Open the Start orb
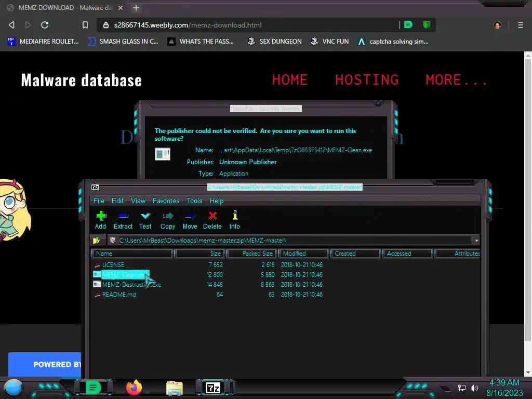This screenshot has height=399, width=532. tap(14, 388)
